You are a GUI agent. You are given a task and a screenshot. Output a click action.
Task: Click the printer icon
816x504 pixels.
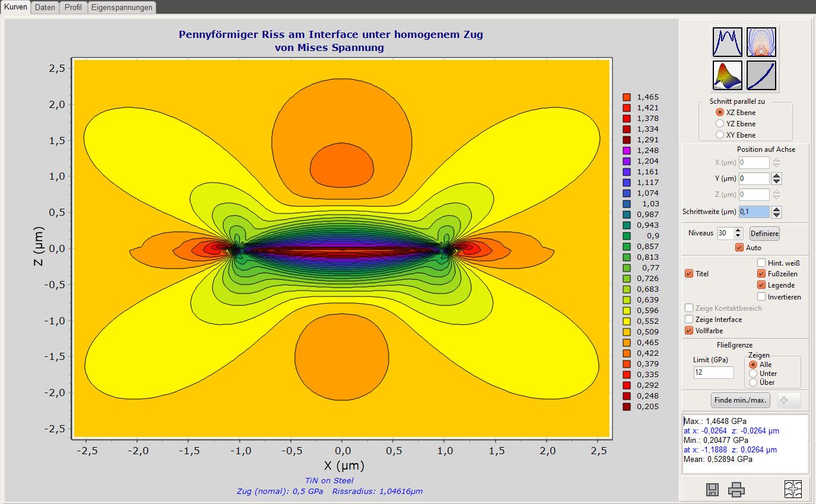736,490
